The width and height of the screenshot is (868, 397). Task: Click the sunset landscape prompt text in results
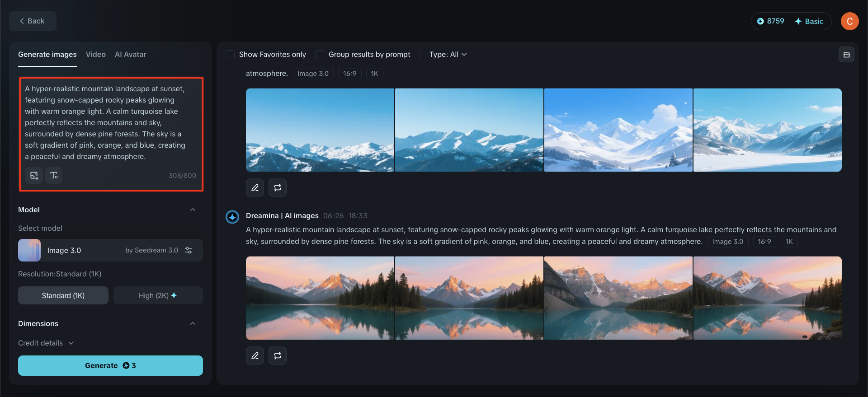click(541, 235)
